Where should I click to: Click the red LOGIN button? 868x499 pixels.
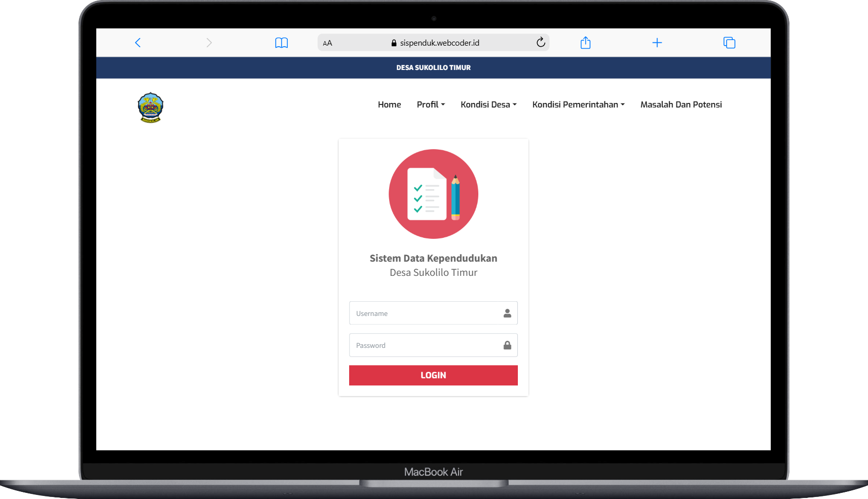pyautogui.click(x=433, y=375)
